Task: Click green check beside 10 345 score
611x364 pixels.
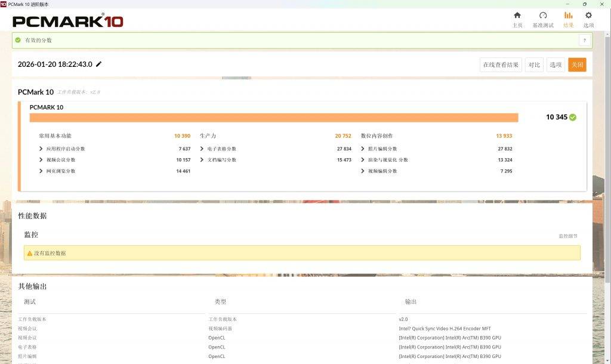Action: (x=573, y=117)
